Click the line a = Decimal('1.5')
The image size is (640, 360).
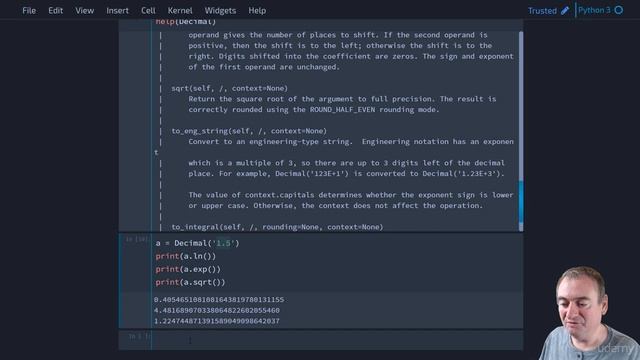(x=198, y=243)
